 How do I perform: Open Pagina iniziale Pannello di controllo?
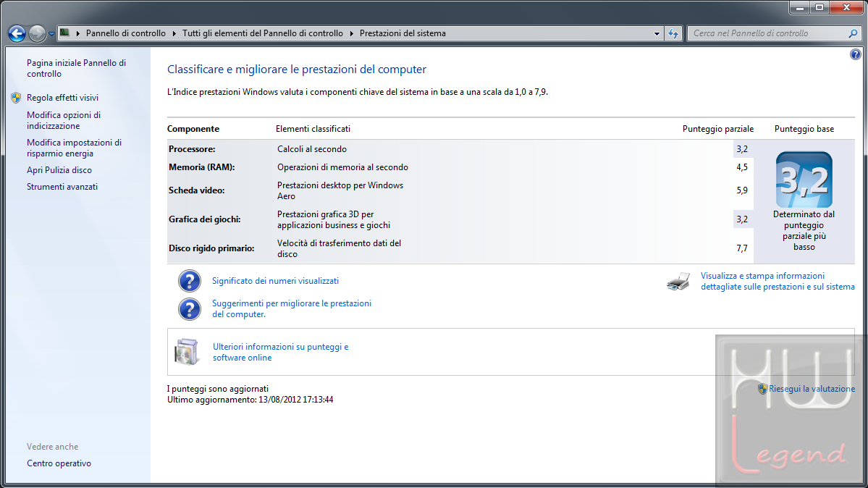[x=77, y=68]
